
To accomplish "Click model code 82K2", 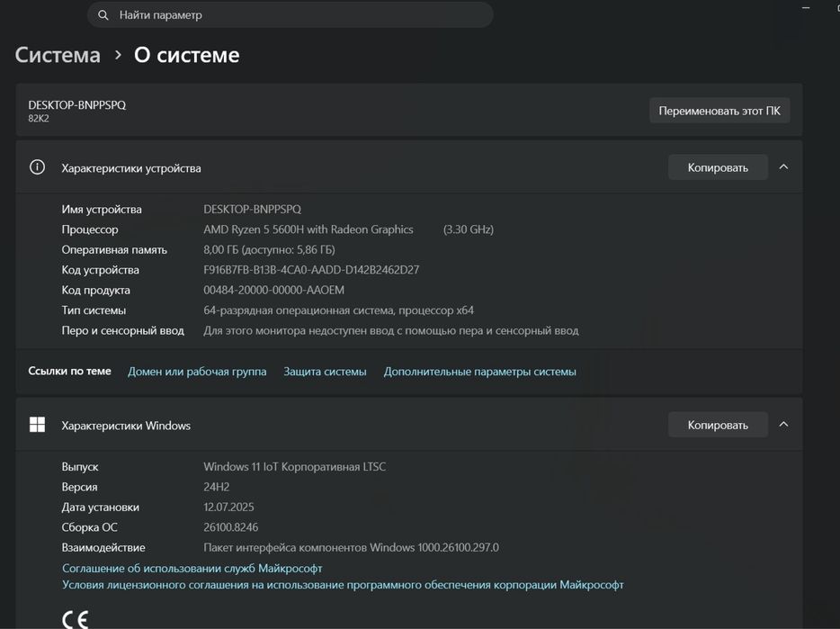I will click(39, 119).
